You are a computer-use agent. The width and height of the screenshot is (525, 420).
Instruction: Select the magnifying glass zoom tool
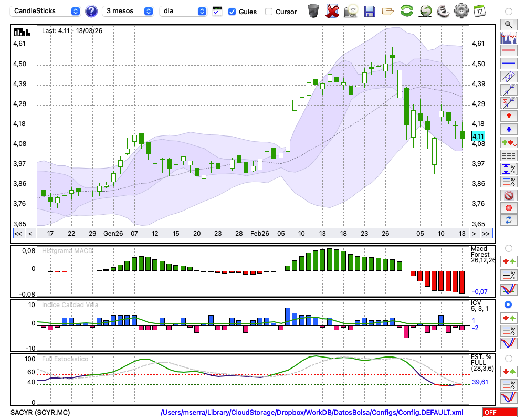[508, 24]
